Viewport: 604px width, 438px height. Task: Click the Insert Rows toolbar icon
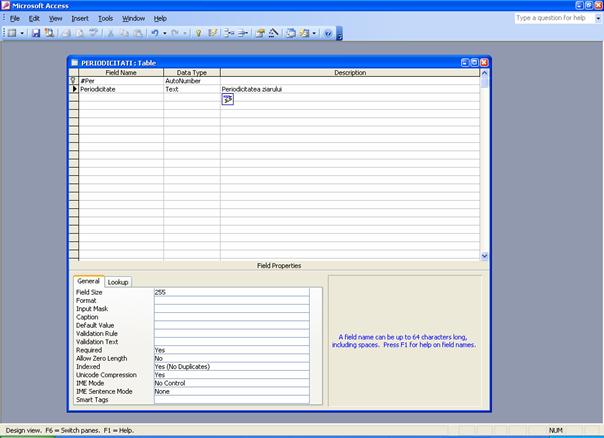229,33
